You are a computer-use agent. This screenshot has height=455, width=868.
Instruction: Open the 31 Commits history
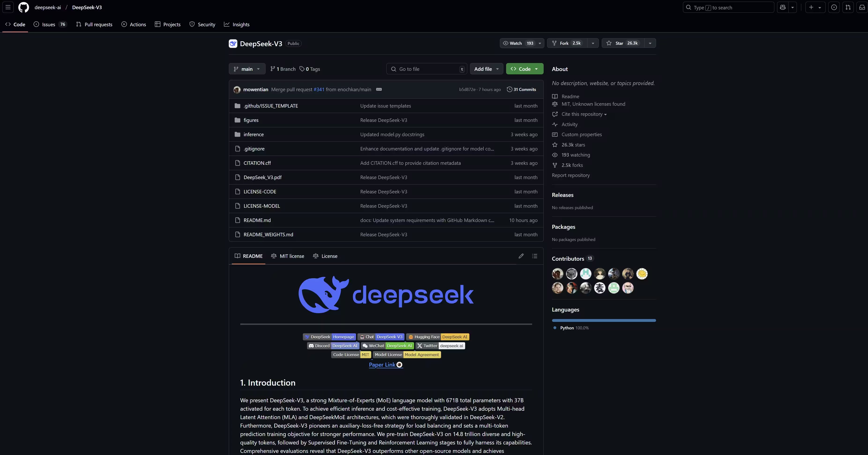[521, 89]
